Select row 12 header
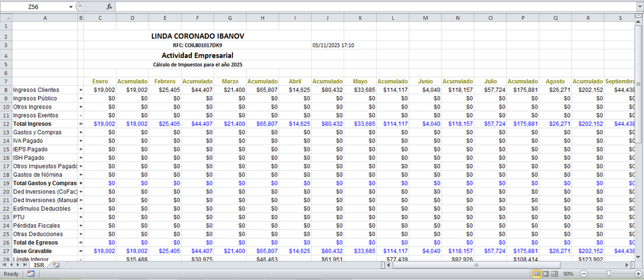Viewport: 644px width, 280px height. tap(6, 124)
